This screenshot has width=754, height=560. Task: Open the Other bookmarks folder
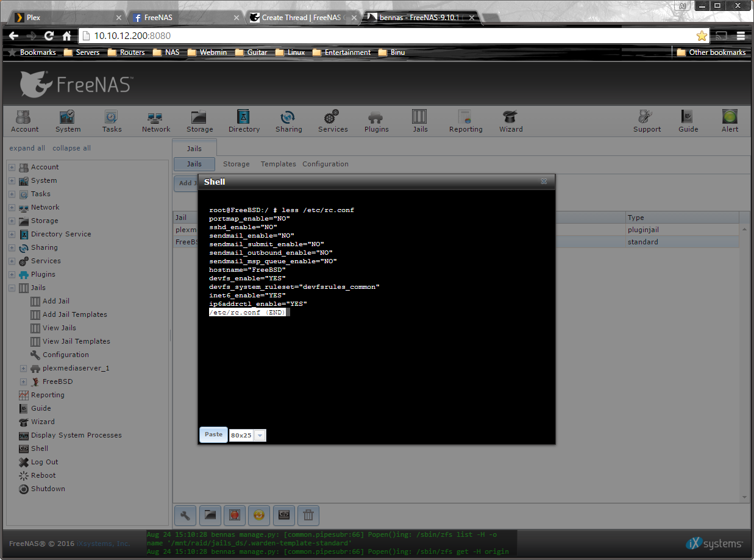pos(711,52)
